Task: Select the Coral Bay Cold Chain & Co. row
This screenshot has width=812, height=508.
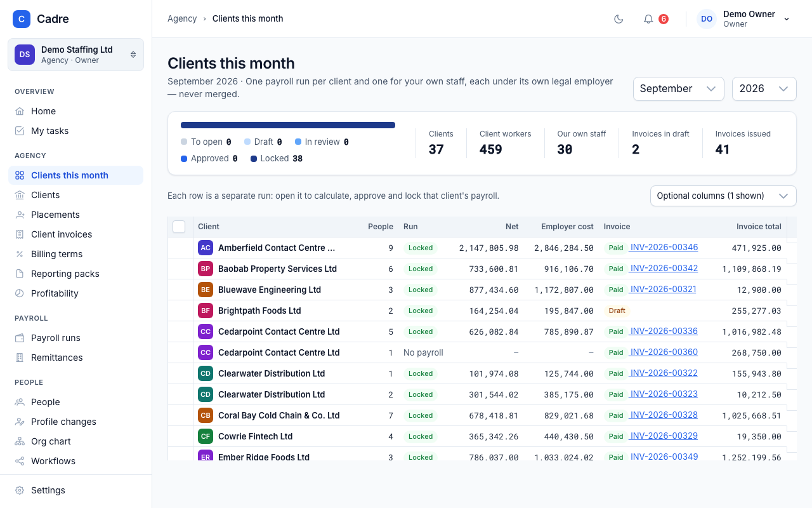Action: [x=482, y=415]
